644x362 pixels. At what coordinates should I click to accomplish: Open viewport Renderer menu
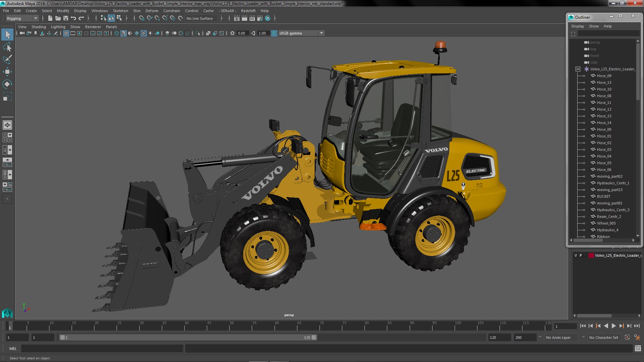(x=93, y=27)
